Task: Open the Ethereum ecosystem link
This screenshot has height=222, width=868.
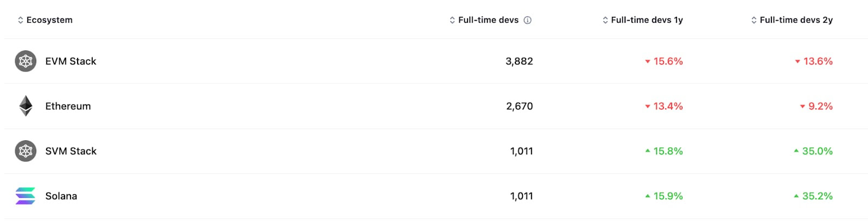Action: click(68, 106)
